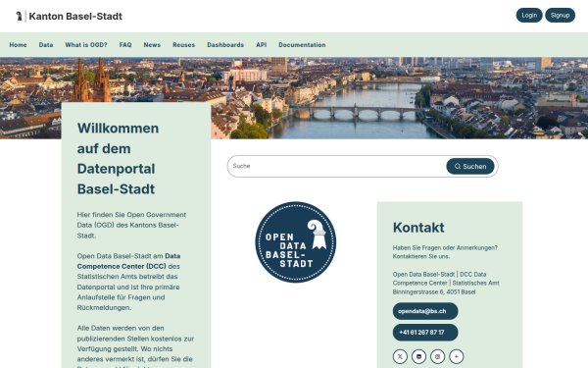This screenshot has height=368, width=588.
Task: Open the second round social icon with the dark square glyph
Action: pyautogui.click(x=418, y=356)
